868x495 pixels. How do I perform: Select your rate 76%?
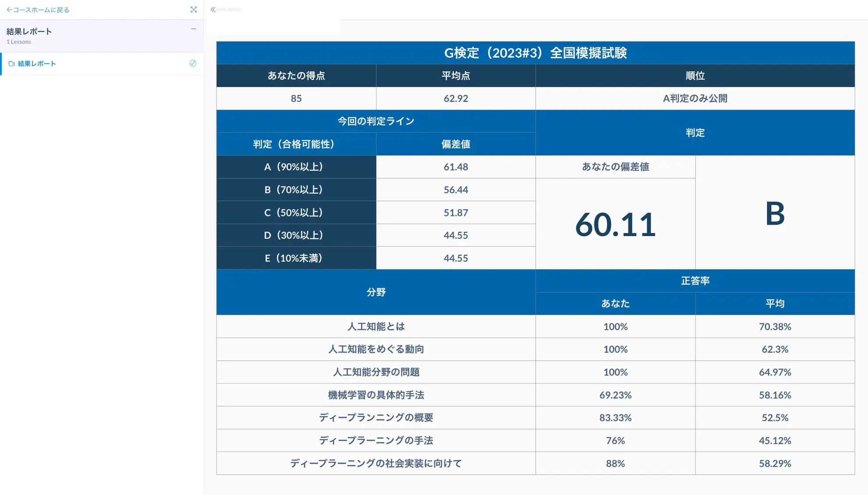(x=615, y=440)
